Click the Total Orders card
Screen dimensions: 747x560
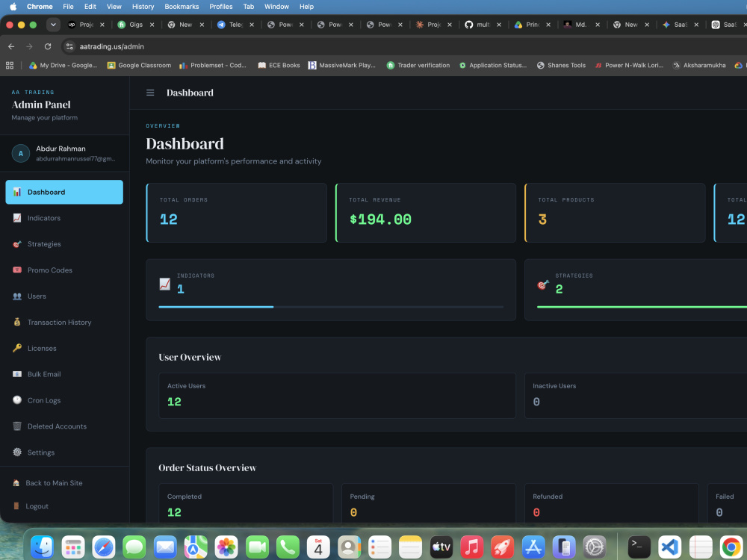coord(236,213)
